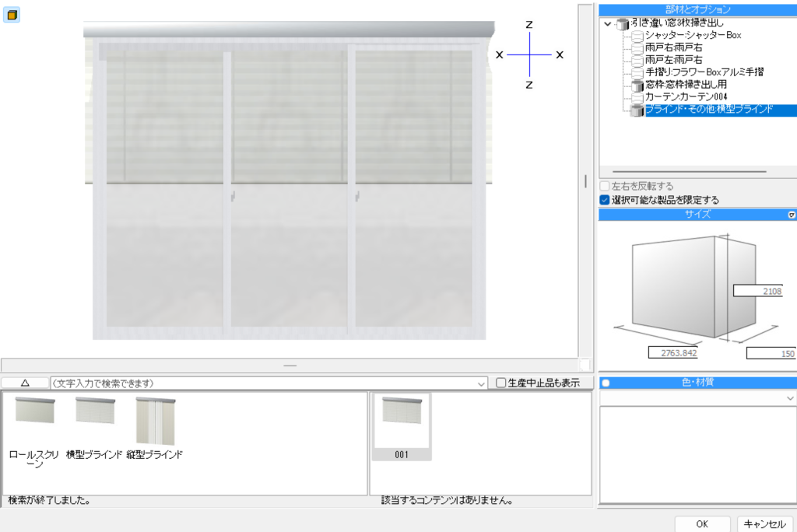The height and width of the screenshot is (532, 797).
Task: Click the up-triangle button beside search
Action: pyautogui.click(x=24, y=383)
